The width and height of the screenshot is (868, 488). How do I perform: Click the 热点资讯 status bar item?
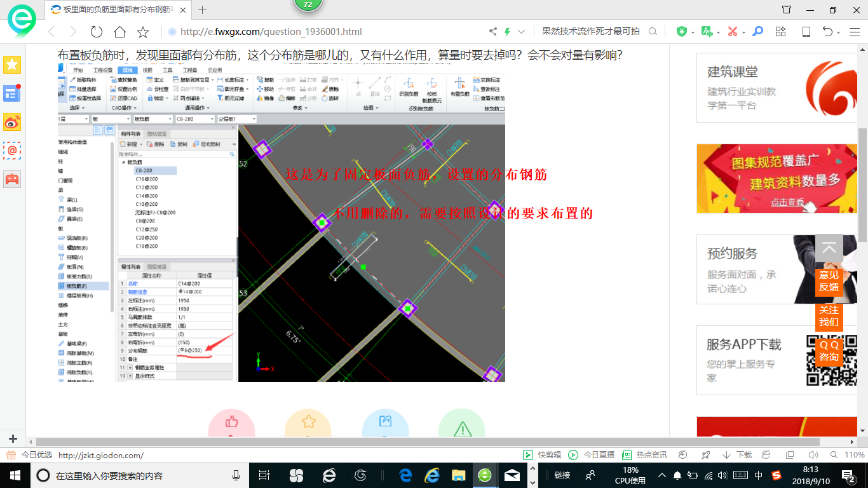click(645, 455)
